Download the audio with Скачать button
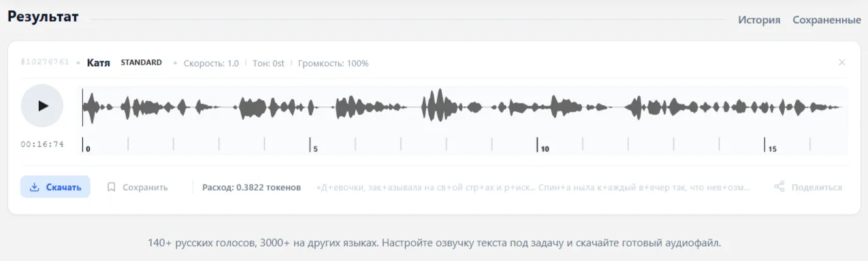Image resolution: width=868 pixels, height=261 pixels. [x=55, y=187]
